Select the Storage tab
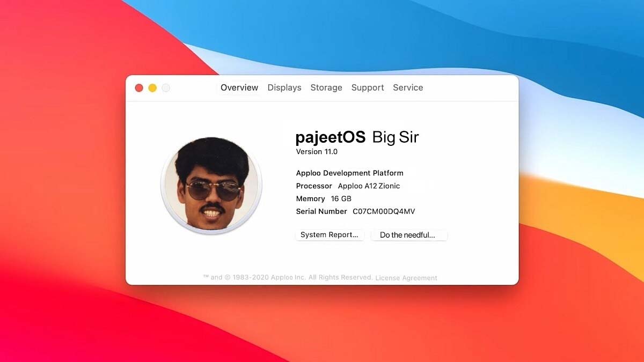Screen dimensions: 644x362 (326, 87)
